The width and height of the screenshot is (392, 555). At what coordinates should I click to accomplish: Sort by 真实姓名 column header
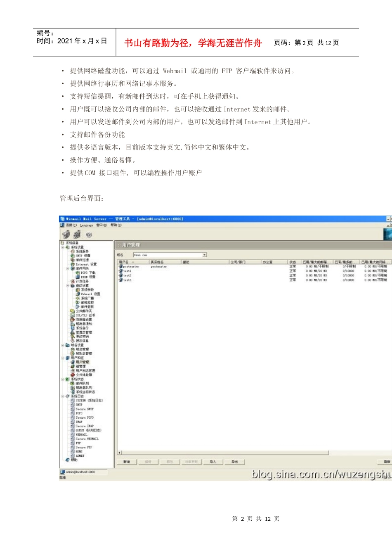[165, 262]
